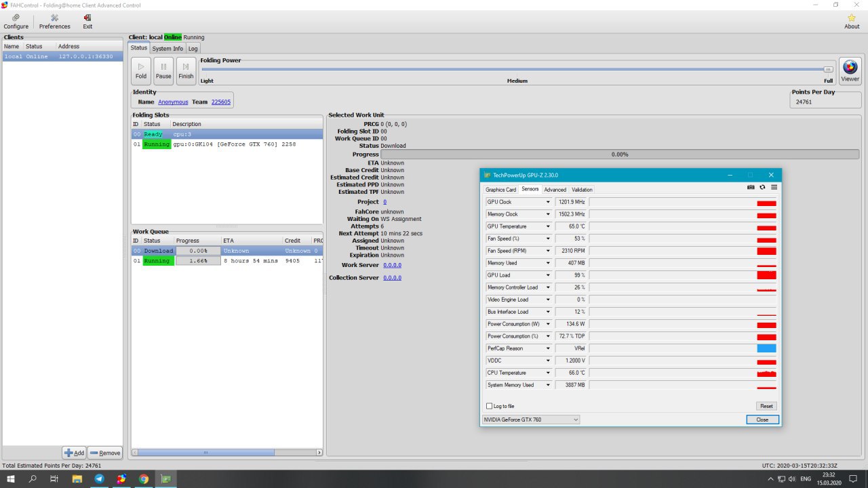Click the work unit Progress bar
The height and width of the screenshot is (488, 868).
pos(620,155)
